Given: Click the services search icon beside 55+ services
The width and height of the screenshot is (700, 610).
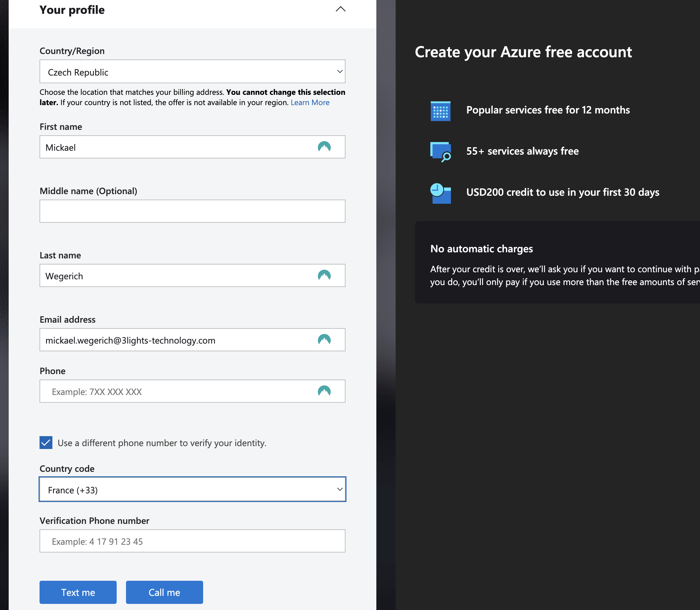Looking at the screenshot, I should pyautogui.click(x=441, y=152).
